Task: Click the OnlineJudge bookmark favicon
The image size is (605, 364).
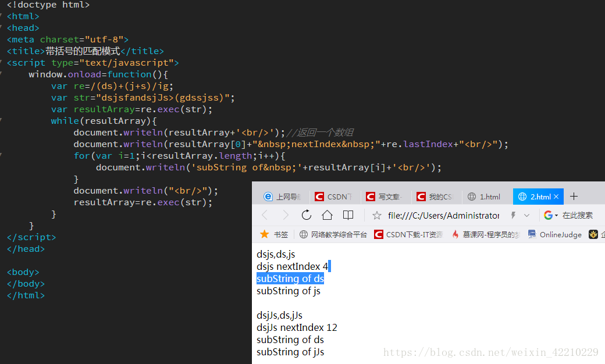Action: (532, 234)
